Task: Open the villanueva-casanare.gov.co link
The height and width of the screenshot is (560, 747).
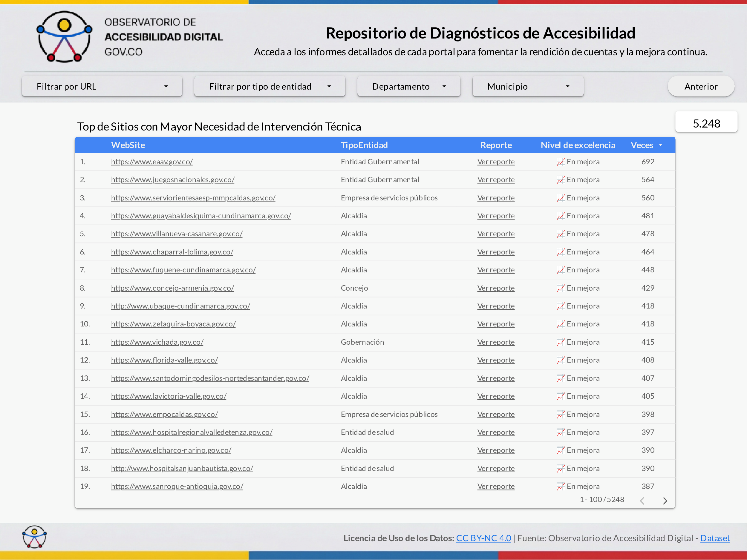Action: point(177,234)
